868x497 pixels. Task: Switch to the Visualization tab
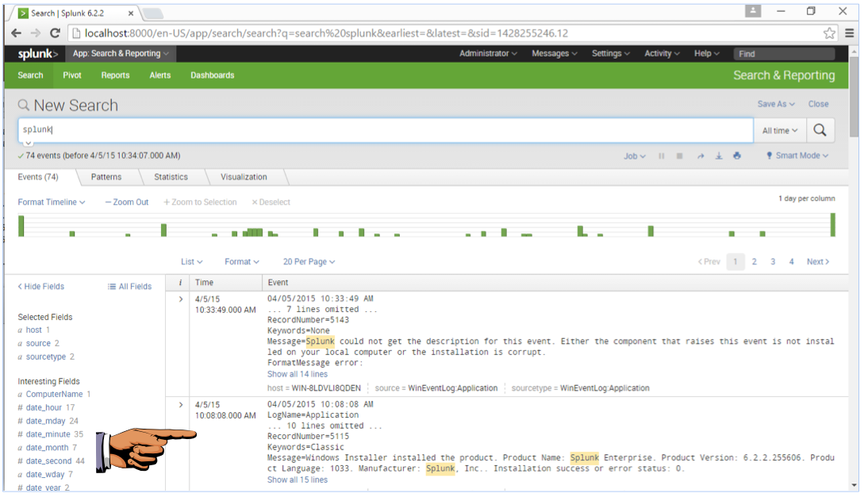coord(244,177)
